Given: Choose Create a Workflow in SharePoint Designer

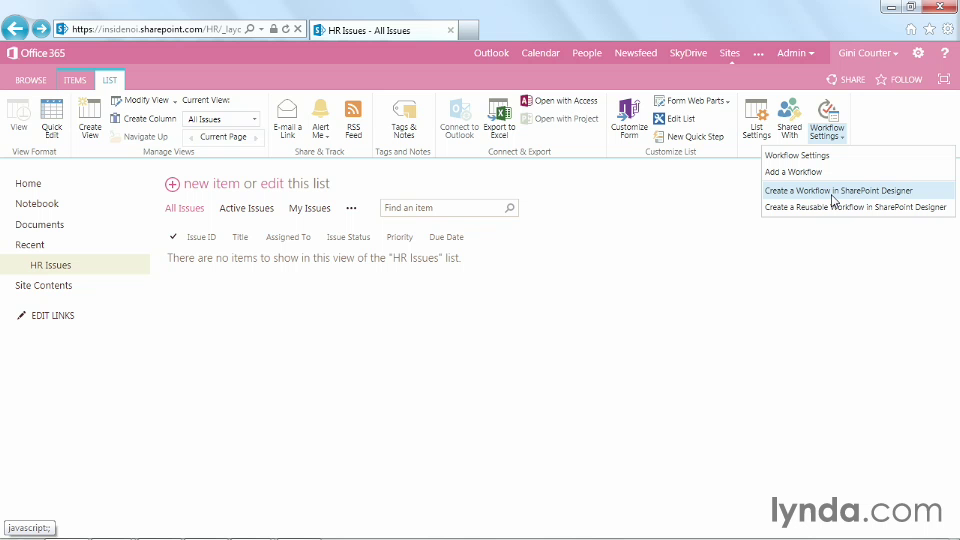Looking at the screenshot, I should [x=858, y=190].
